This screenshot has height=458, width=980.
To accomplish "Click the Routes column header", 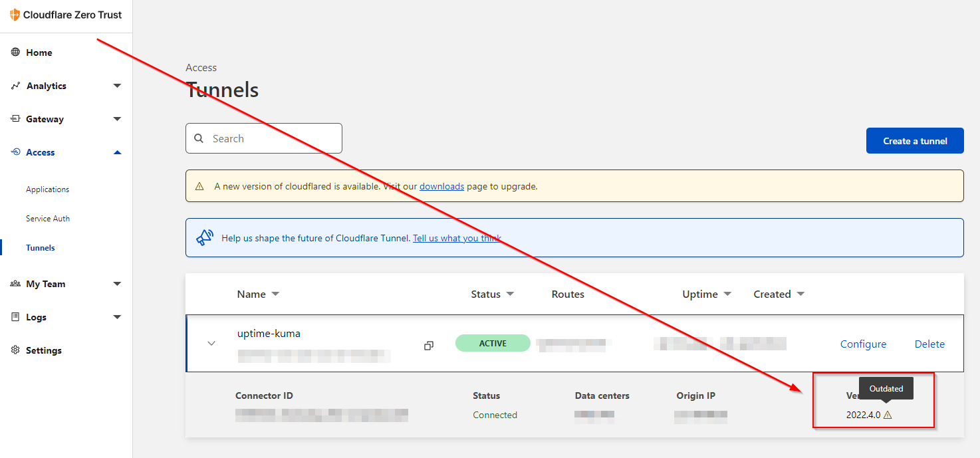I will 568,294.
